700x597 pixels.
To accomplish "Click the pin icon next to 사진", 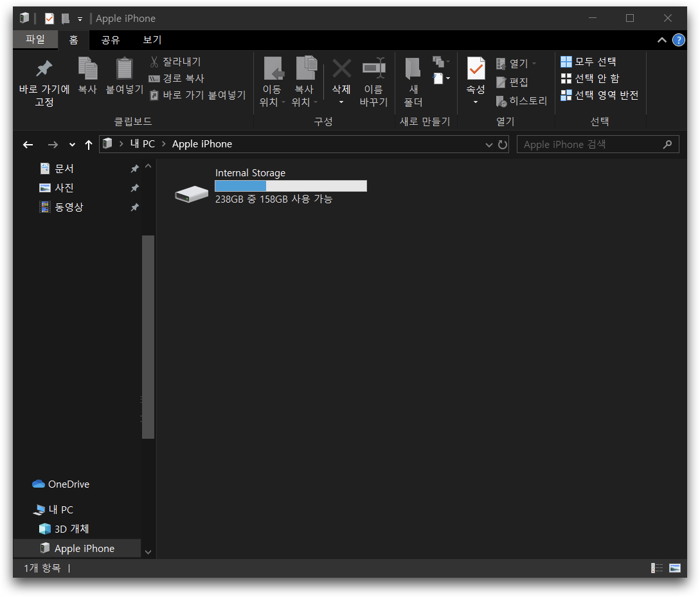I will [134, 188].
